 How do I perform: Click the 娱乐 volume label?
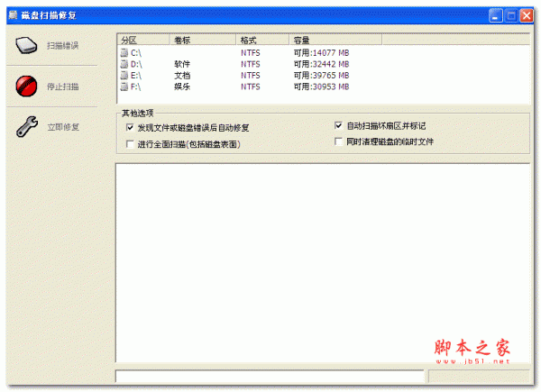coord(182,87)
